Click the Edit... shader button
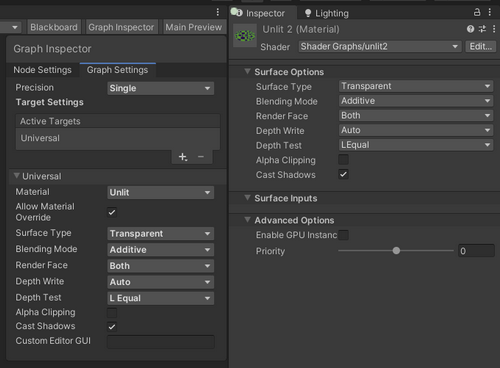500x368 pixels. 481,46
